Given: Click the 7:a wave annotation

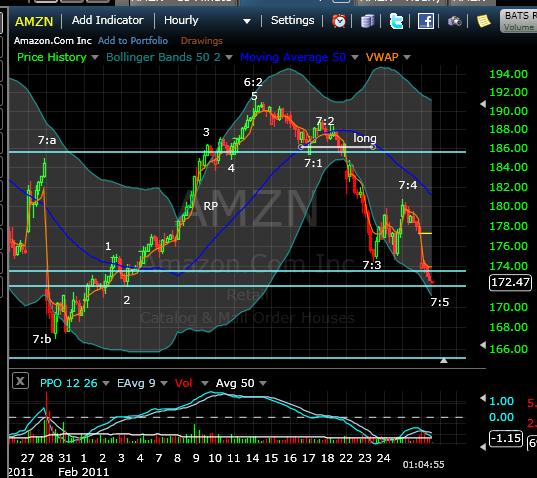Looking at the screenshot, I should click(x=47, y=140).
